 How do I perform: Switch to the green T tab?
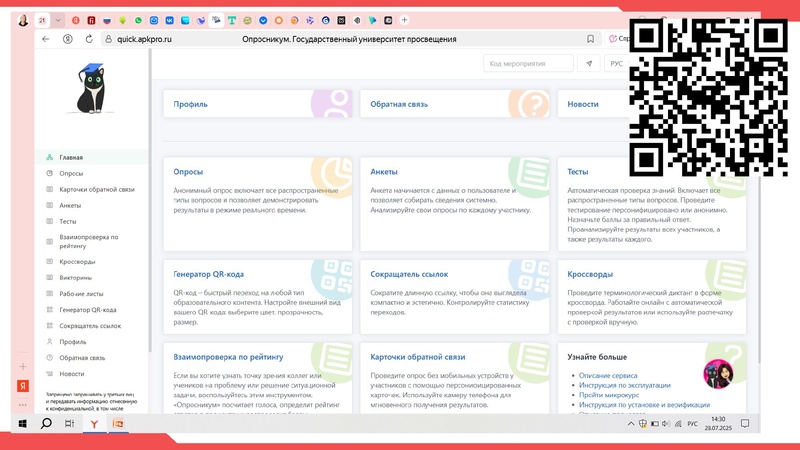point(232,20)
